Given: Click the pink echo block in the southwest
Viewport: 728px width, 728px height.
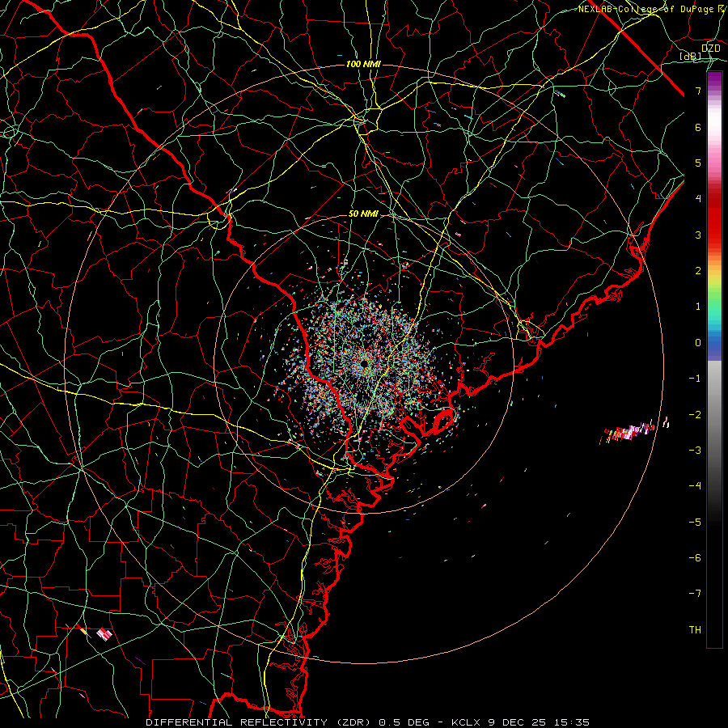Looking at the screenshot, I should pos(104,633).
